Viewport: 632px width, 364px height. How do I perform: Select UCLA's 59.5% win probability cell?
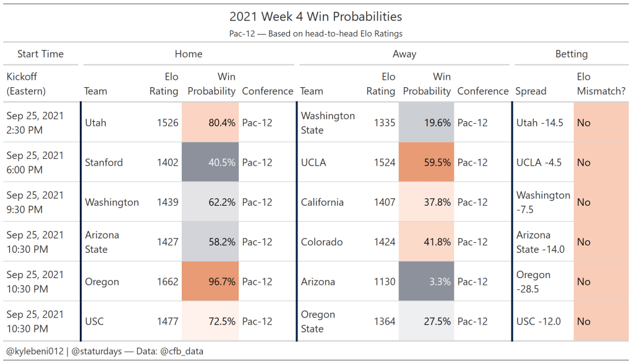tap(426, 163)
